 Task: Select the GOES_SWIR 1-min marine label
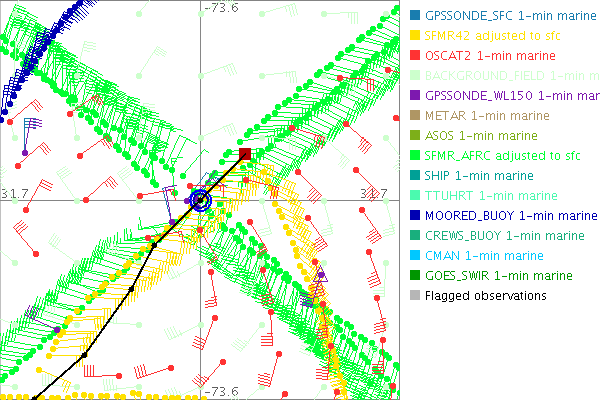coord(499,276)
